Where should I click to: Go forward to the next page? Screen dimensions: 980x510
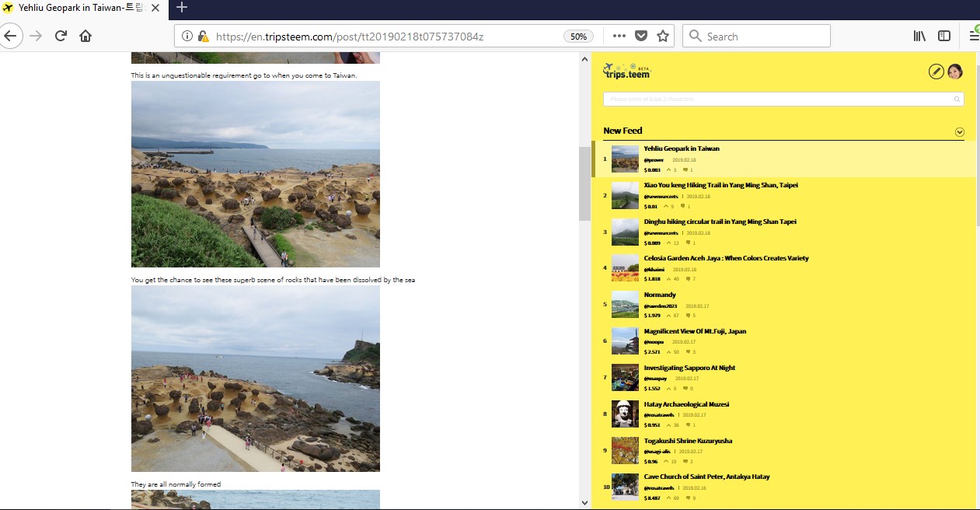(x=35, y=36)
